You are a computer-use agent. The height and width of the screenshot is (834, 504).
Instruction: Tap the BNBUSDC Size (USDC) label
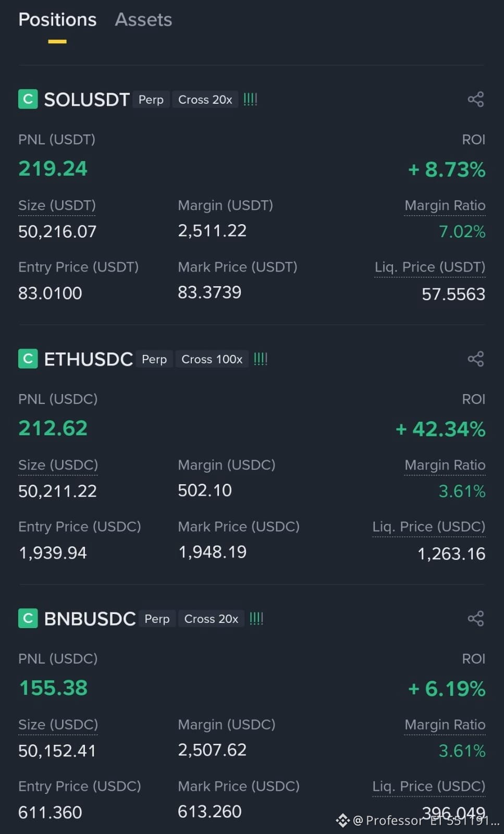coord(58,725)
